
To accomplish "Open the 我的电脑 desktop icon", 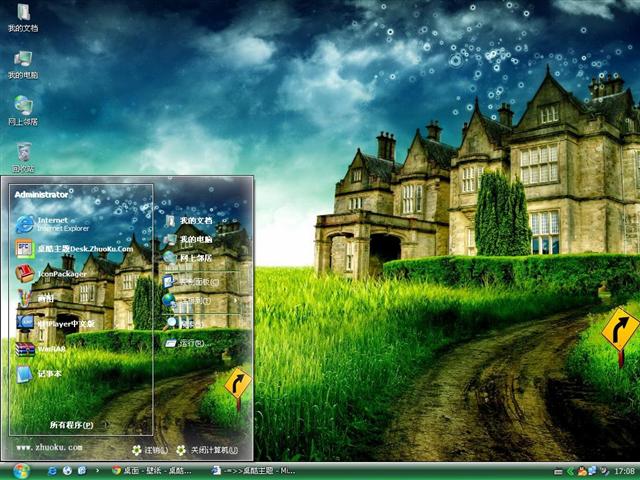I will click(23, 64).
